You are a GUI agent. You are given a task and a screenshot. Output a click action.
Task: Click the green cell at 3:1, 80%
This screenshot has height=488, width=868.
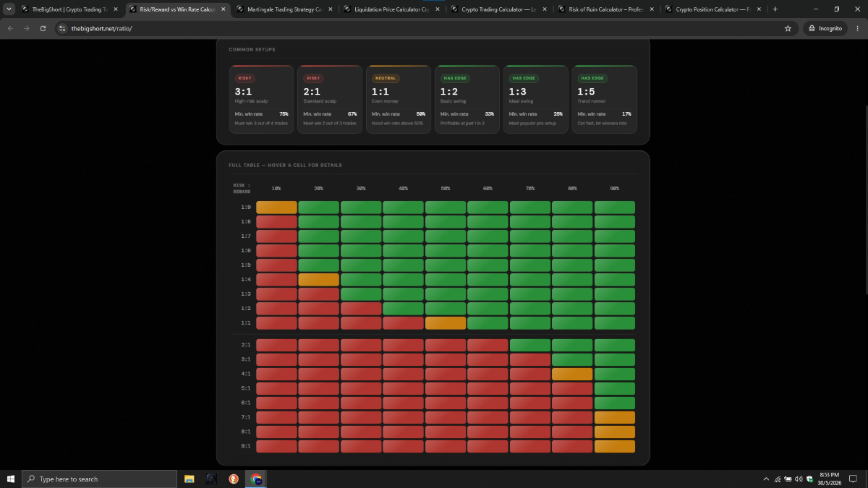point(572,360)
